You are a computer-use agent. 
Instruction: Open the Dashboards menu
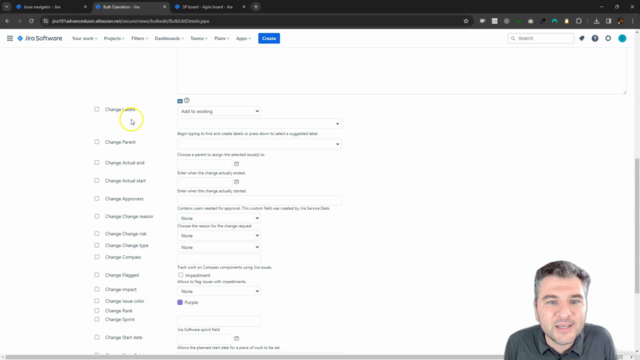tap(169, 38)
